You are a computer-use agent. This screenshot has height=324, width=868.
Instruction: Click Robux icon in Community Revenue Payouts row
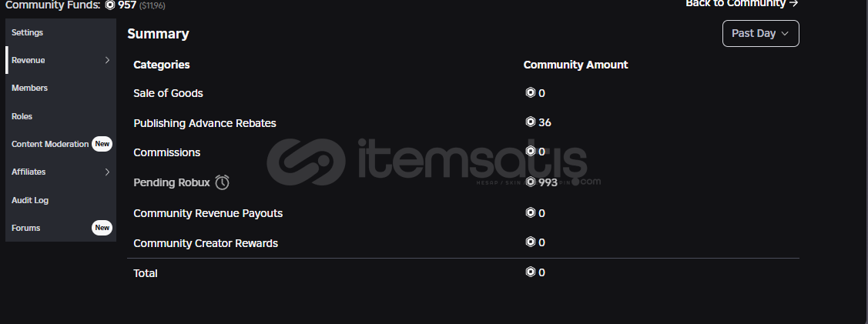[530, 212]
